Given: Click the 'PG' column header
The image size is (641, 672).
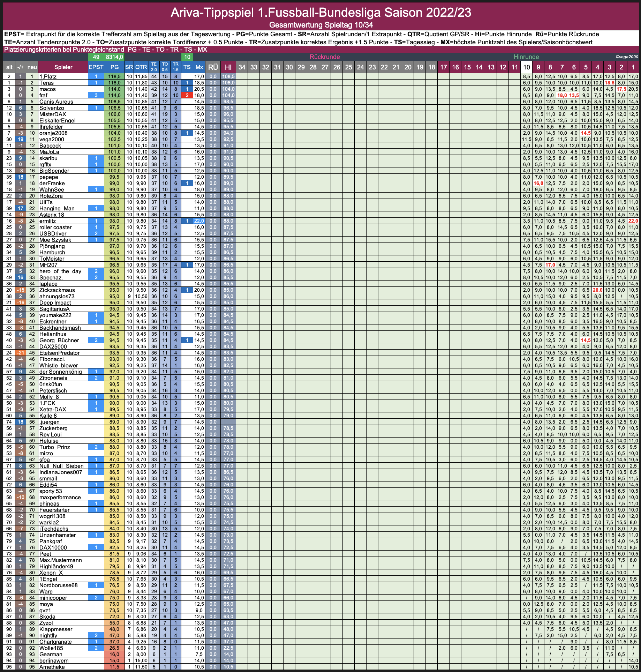Looking at the screenshot, I should [114, 67].
